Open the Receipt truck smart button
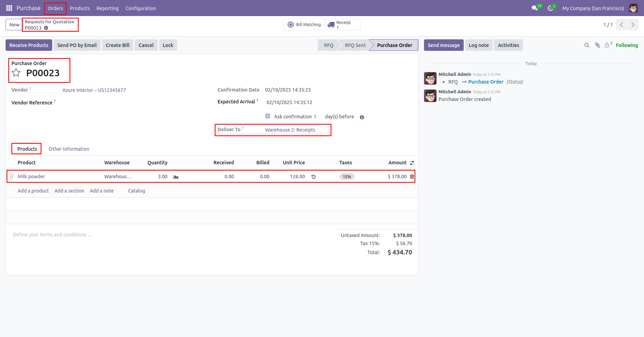644x337 pixels. tap(343, 25)
